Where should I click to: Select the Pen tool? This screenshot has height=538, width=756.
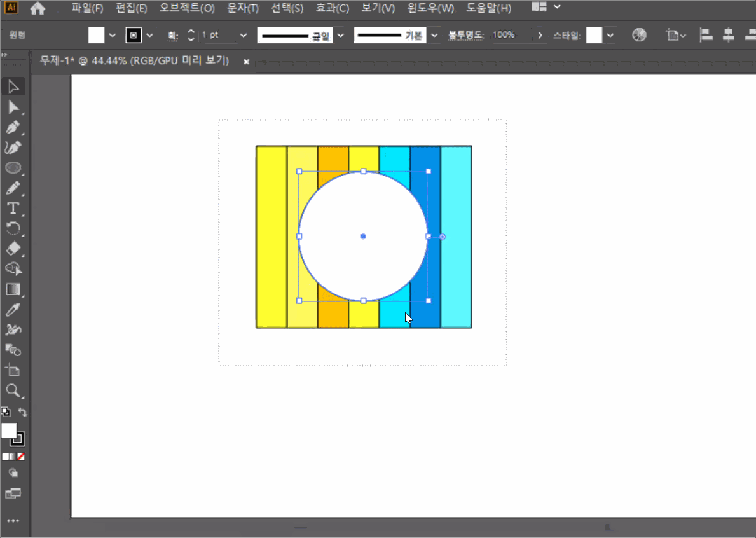pos(13,127)
